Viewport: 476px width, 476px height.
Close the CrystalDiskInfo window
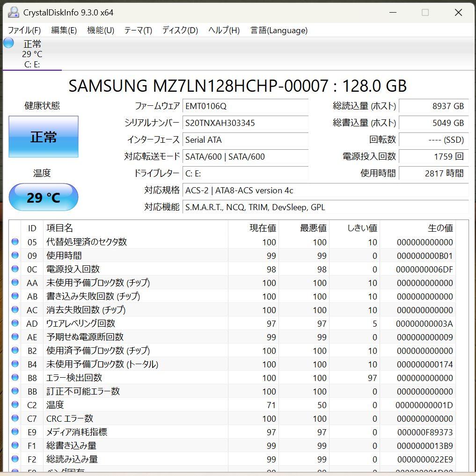click(x=458, y=13)
